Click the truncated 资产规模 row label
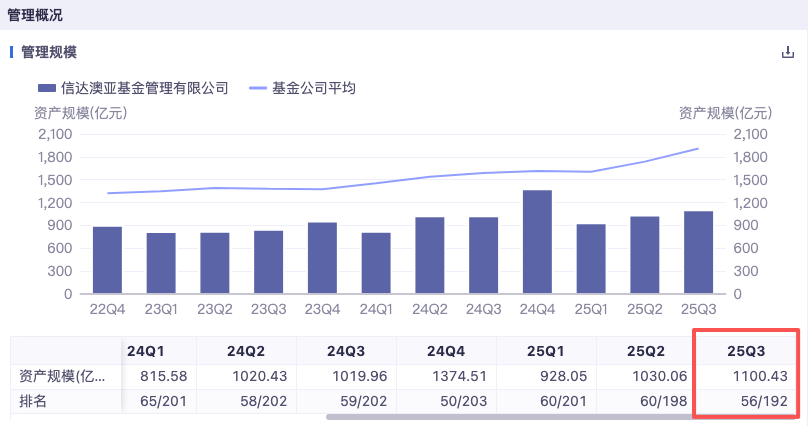Image resolution: width=808 pixels, height=426 pixels. pos(62,376)
